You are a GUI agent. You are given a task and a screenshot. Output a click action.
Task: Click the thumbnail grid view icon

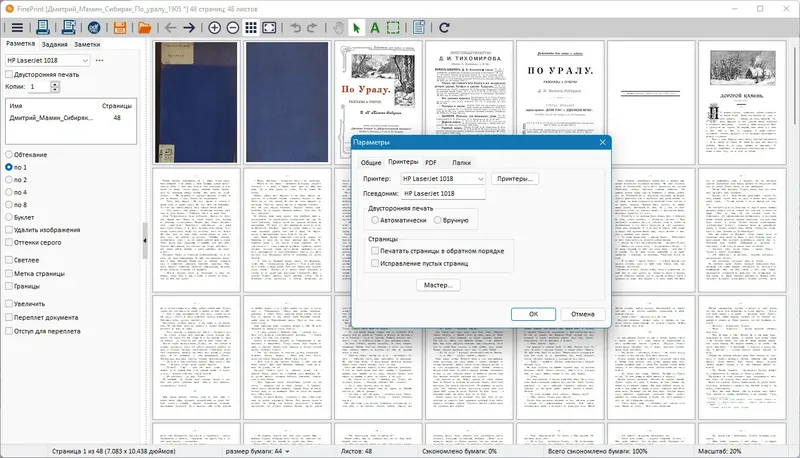click(x=251, y=28)
